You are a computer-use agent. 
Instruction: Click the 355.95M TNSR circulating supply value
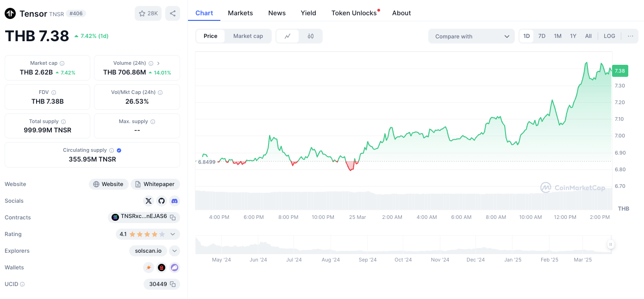pyautogui.click(x=92, y=159)
